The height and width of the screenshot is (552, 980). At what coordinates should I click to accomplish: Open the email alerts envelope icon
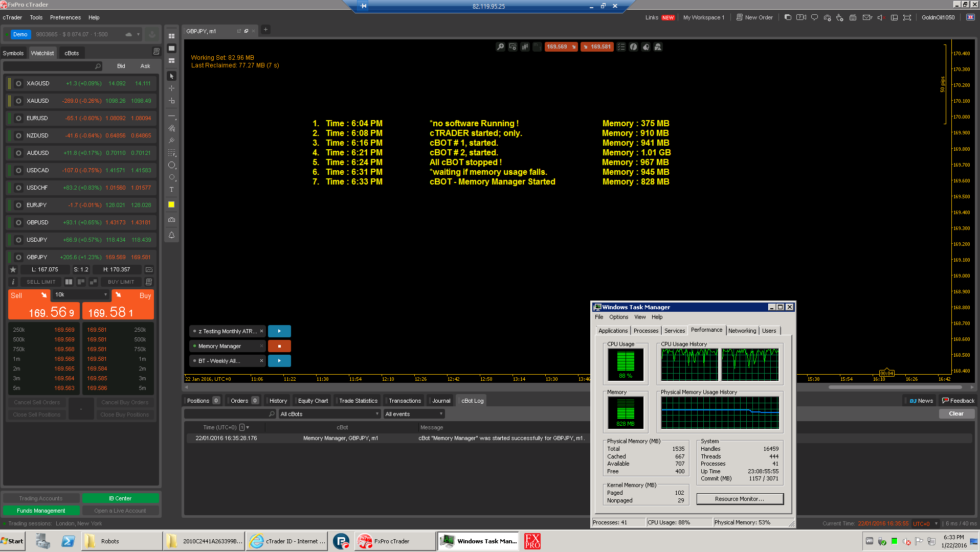point(867,17)
